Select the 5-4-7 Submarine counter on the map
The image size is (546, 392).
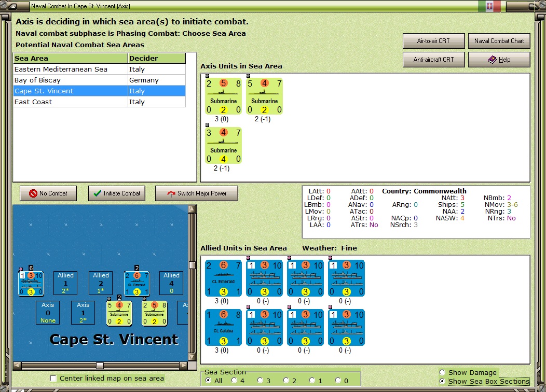[x=119, y=313]
